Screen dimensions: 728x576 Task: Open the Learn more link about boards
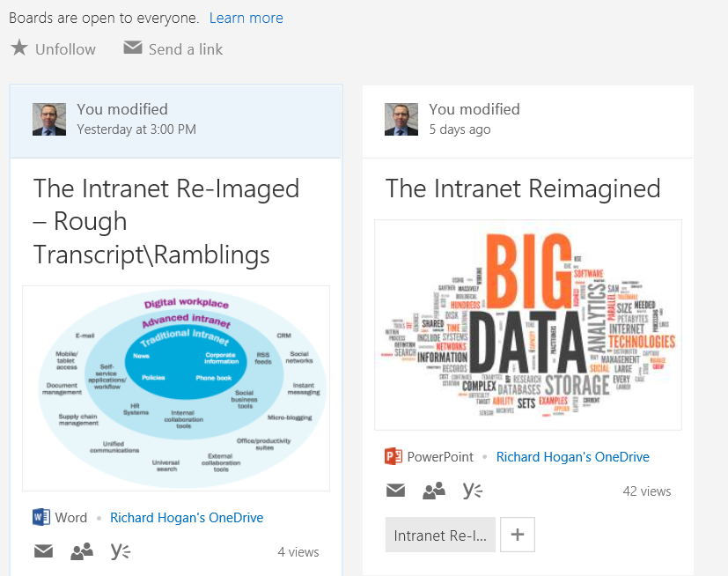click(x=246, y=18)
